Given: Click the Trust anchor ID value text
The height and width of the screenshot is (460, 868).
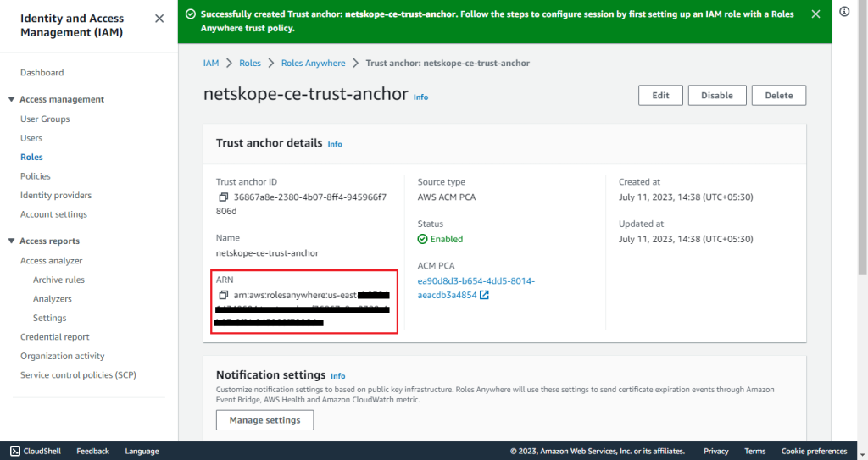Looking at the screenshot, I should click(302, 204).
